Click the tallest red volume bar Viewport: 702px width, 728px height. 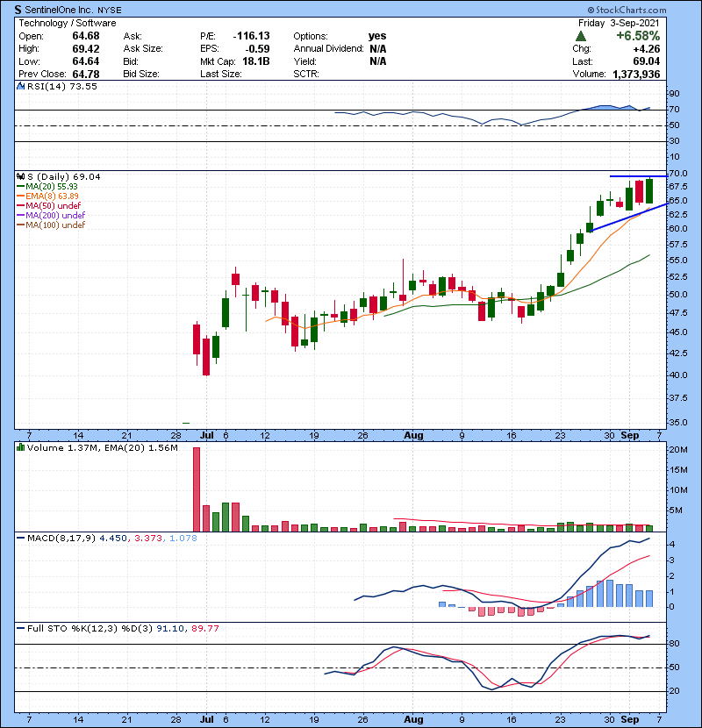point(196,489)
